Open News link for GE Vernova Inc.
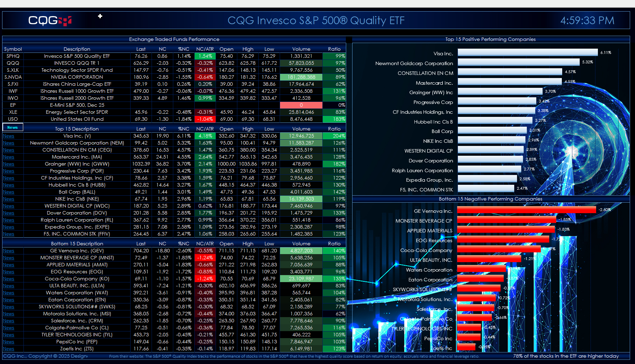Viewport: 635px width, 364px height. pyautogui.click(x=9, y=251)
